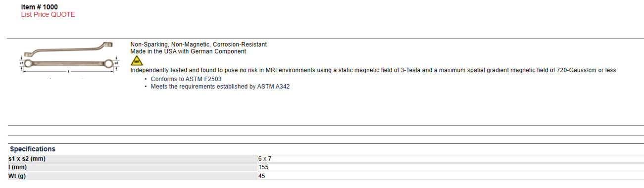The image size is (644, 188).
Task: Select 'Non-Sparking, Non-Magnetic, Corrosion-Resistant' text line
Action: coord(198,45)
